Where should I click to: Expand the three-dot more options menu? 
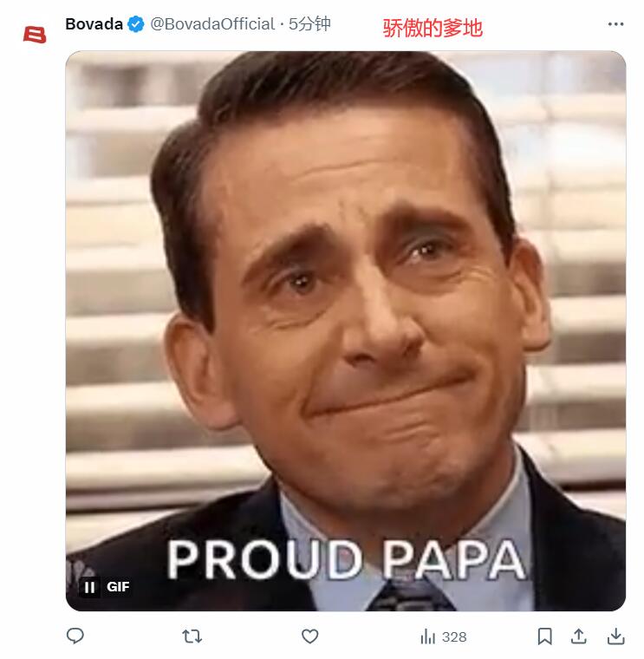(615, 24)
